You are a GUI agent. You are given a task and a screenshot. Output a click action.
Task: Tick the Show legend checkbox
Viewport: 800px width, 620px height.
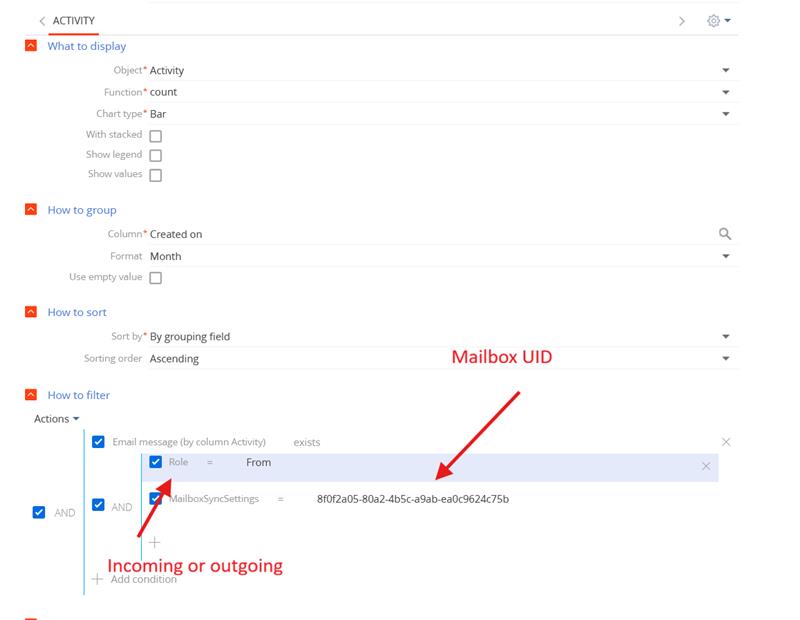(155, 156)
